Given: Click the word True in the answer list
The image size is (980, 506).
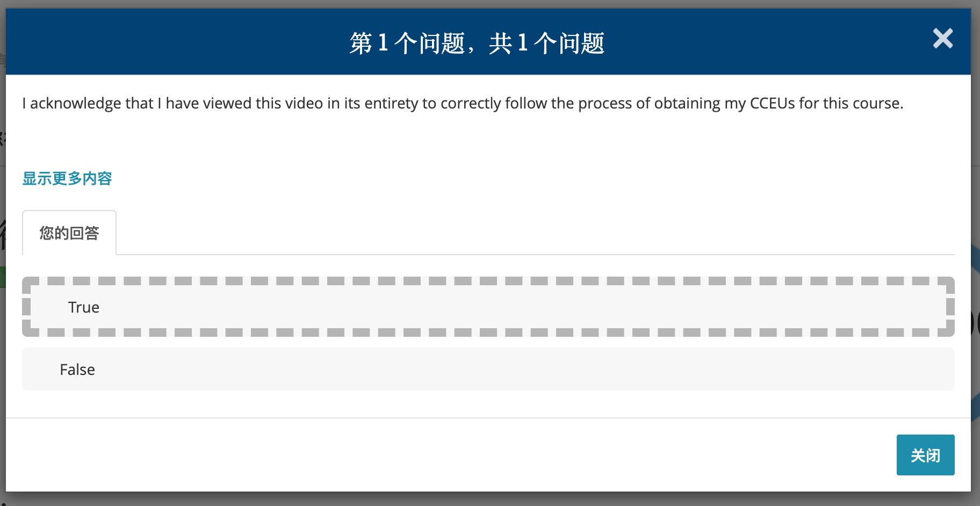Looking at the screenshot, I should (x=84, y=307).
